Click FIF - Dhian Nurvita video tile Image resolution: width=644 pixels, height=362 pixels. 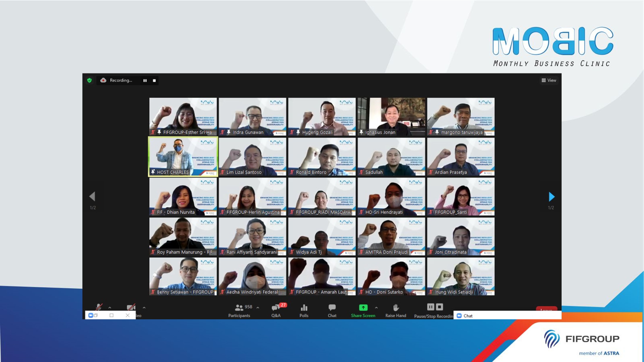(x=183, y=197)
